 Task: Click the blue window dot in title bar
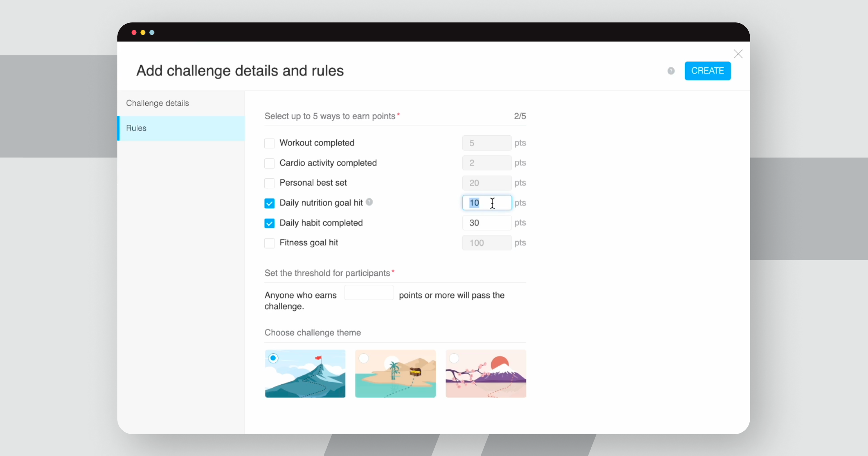click(152, 33)
